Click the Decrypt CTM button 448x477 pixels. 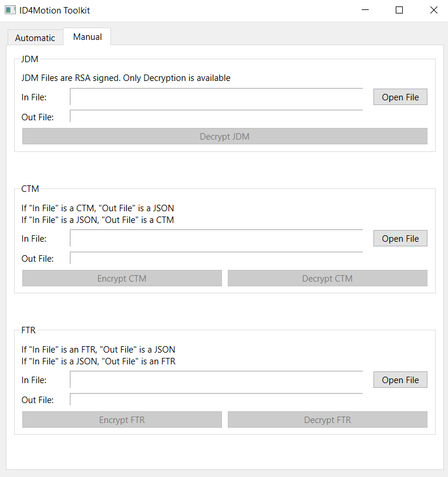(x=328, y=278)
